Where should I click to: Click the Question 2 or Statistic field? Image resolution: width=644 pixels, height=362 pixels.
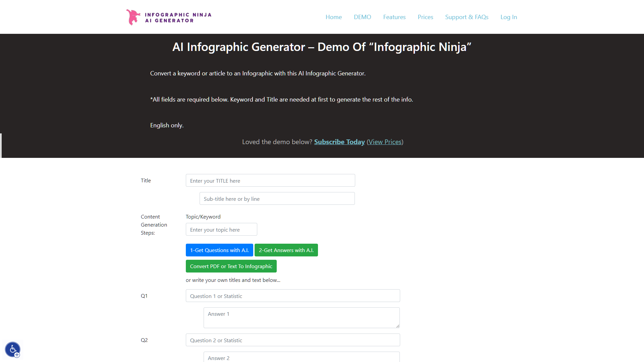tap(292, 340)
